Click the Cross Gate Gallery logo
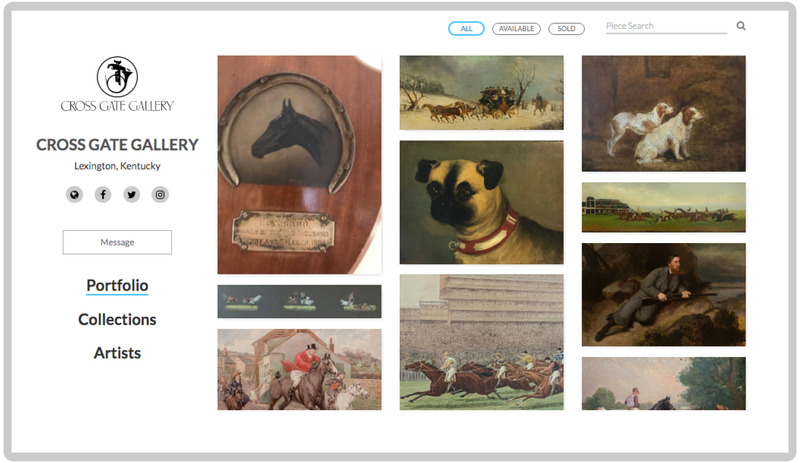 [x=117, y=84]
